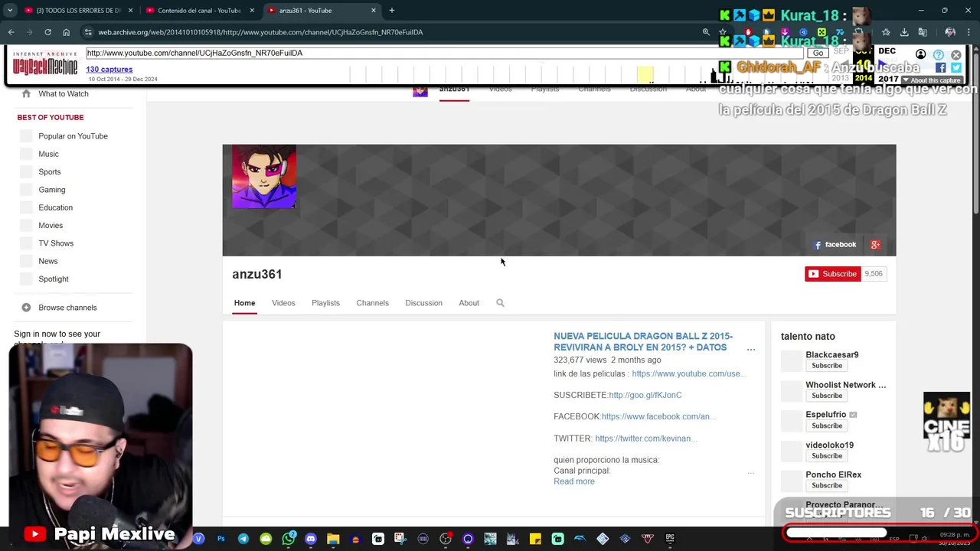Click channel search magnifier icon
The image size is (980, 551).
(500, 303)
